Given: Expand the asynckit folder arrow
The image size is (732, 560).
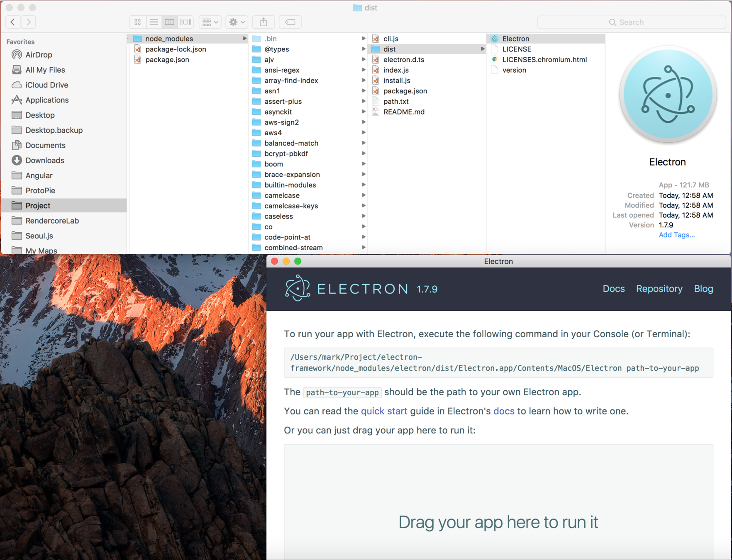Looking at the screenshot, I should 364,112.
